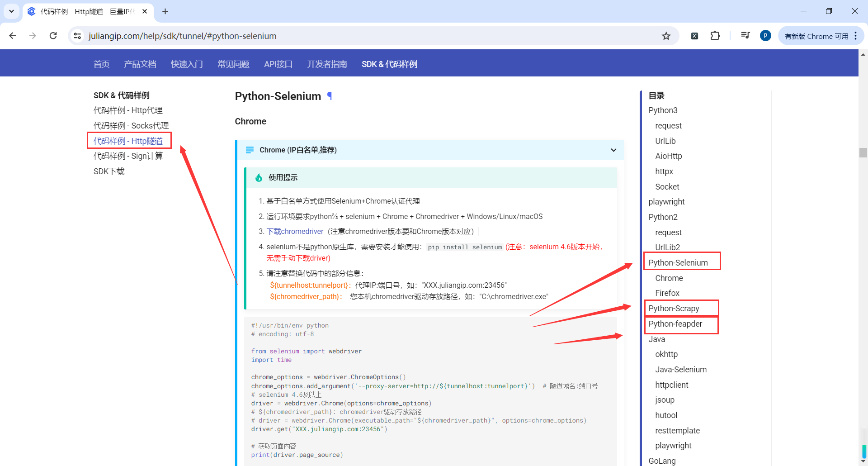The image size is (868, 466).
Task: Jump to resttemplate in the table of contents
Action: tap(678, 431)
